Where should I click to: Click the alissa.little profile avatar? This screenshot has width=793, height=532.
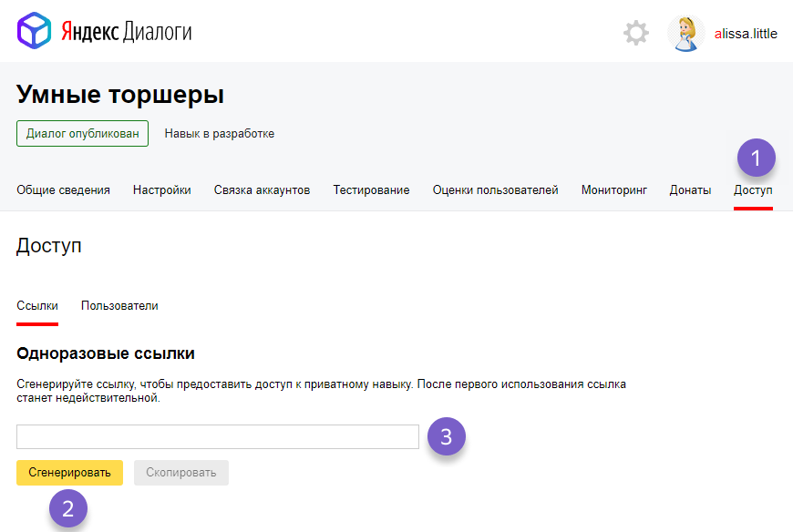pyautogui.click(x=686, y=33)
